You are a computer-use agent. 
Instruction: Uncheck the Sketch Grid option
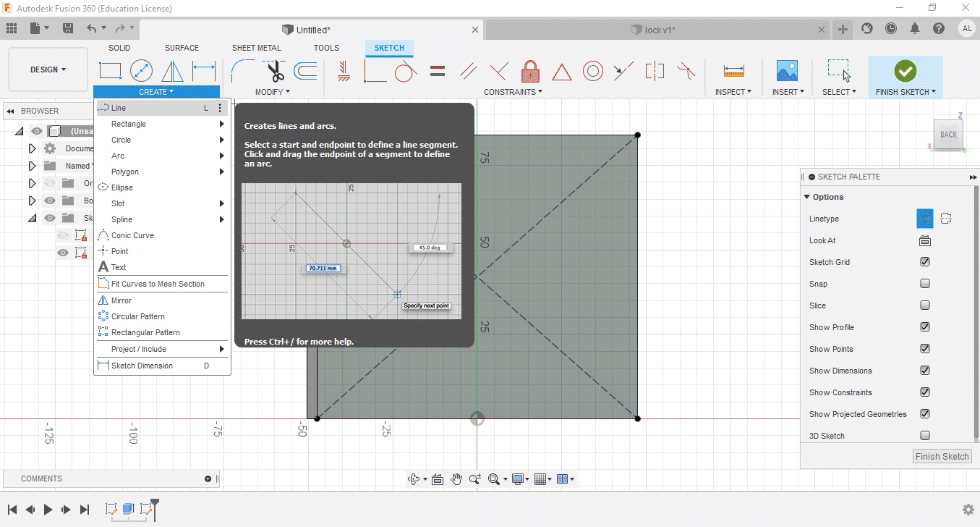coord(924,262)
